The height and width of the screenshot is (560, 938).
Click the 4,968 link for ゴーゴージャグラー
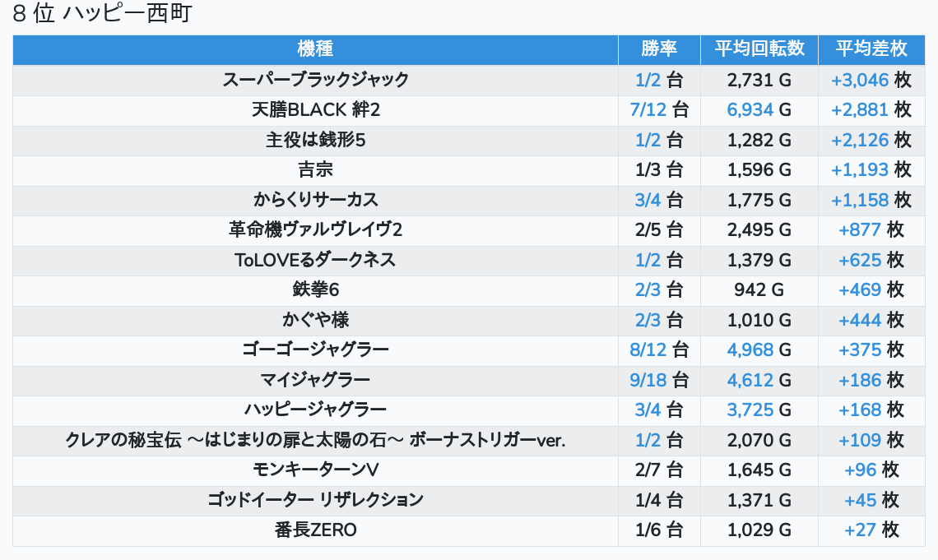tap(750, 350)
